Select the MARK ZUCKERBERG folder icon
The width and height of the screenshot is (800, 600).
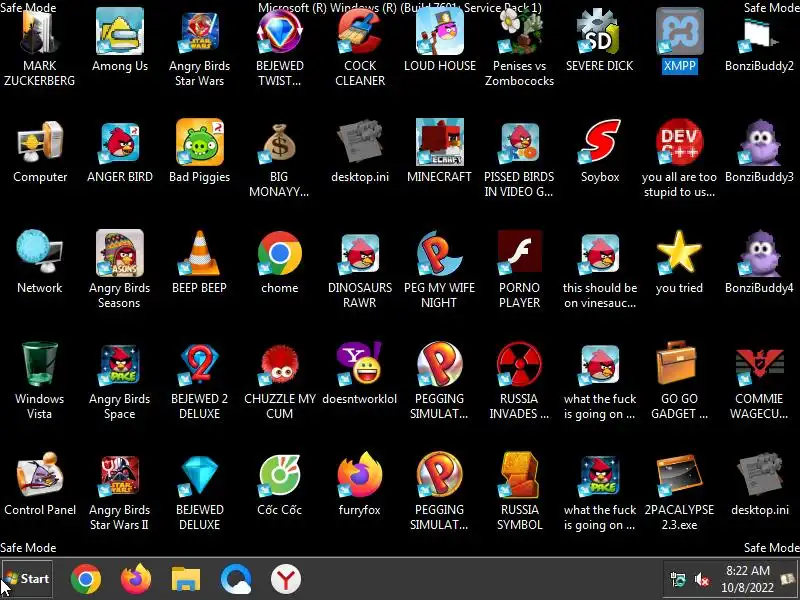click(40, 33)
